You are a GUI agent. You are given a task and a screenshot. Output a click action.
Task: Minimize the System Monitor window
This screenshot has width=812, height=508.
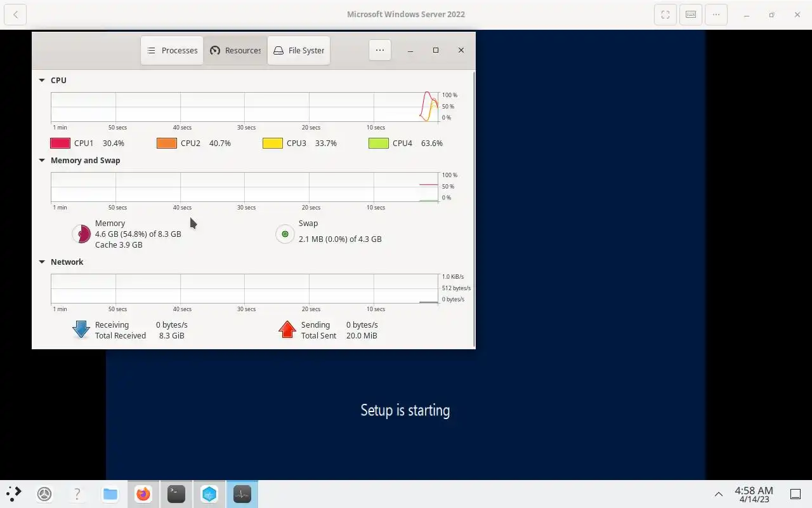(x=410, y=50)
